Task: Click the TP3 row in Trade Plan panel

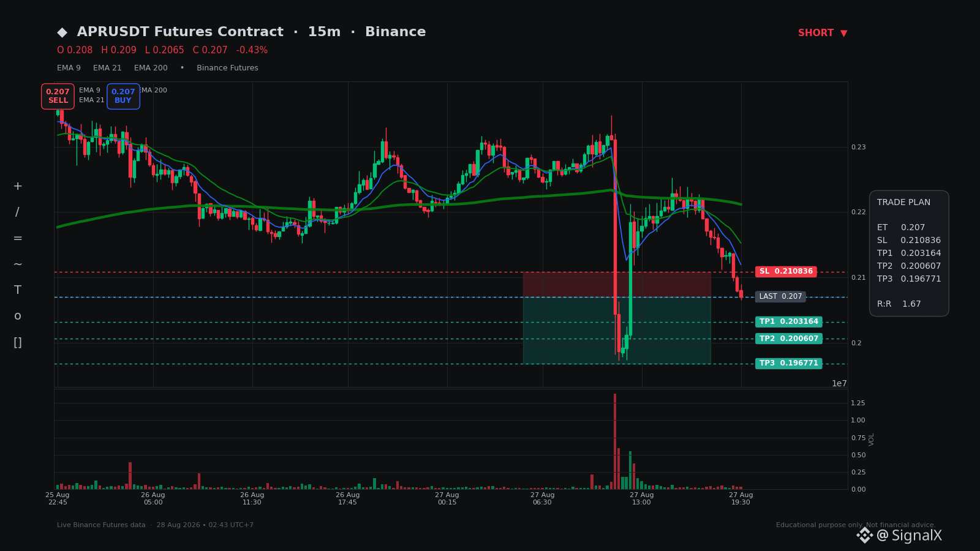Action: 909,279
